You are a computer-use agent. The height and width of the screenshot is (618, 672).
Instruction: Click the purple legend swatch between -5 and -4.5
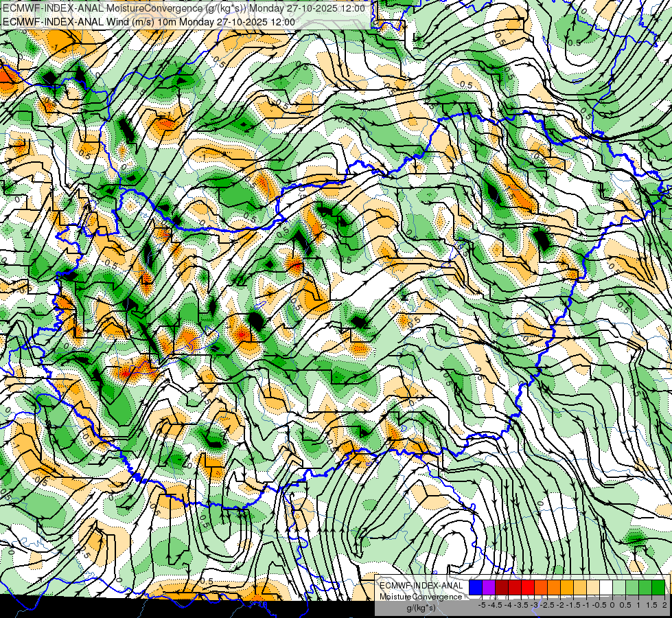pos(489,587)
